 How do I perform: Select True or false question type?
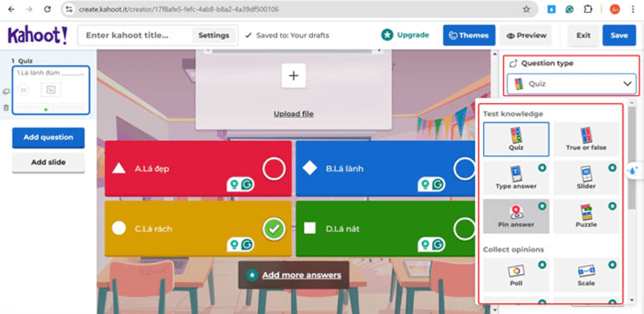pyautogui.click(x=586, y=139)
